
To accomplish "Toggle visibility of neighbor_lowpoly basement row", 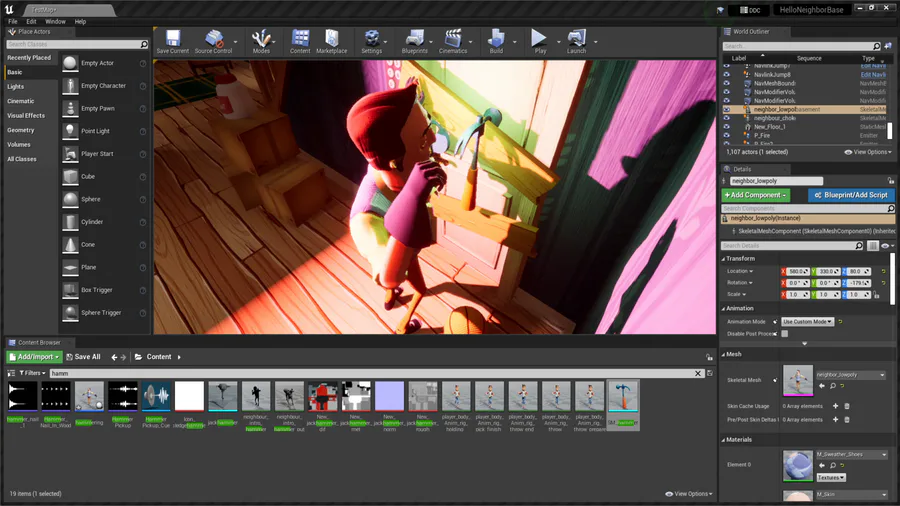I will point(726,109).
